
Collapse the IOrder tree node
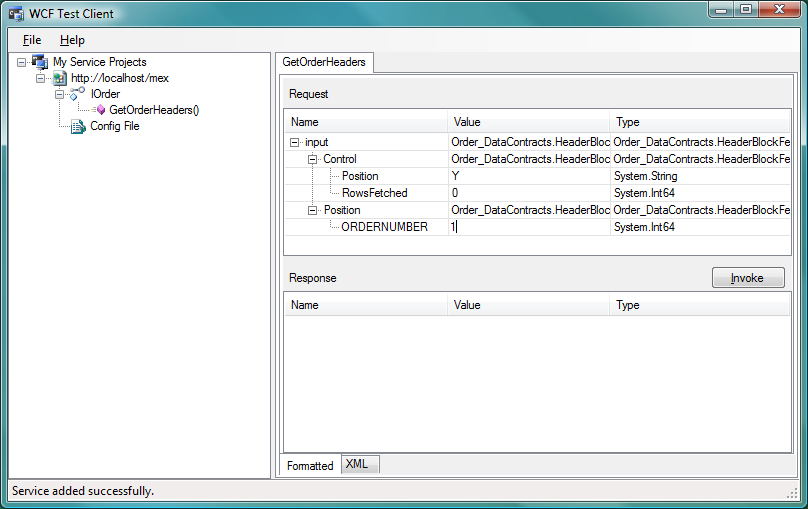59,94
